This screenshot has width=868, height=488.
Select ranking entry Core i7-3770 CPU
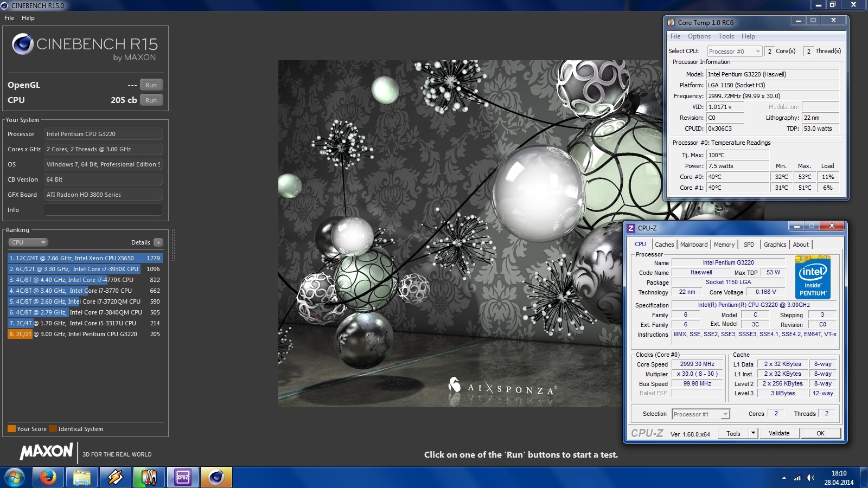[85, 291]
